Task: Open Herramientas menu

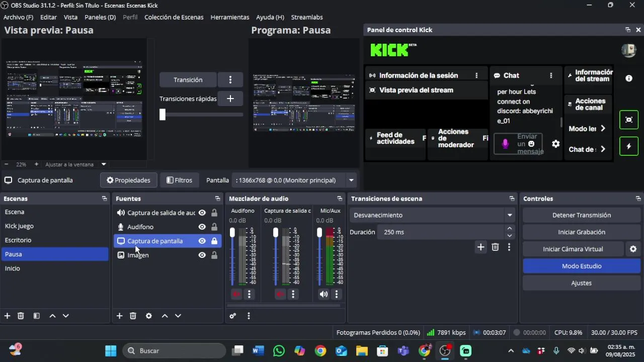Action: pyautogui.click(x=230, y=17)
